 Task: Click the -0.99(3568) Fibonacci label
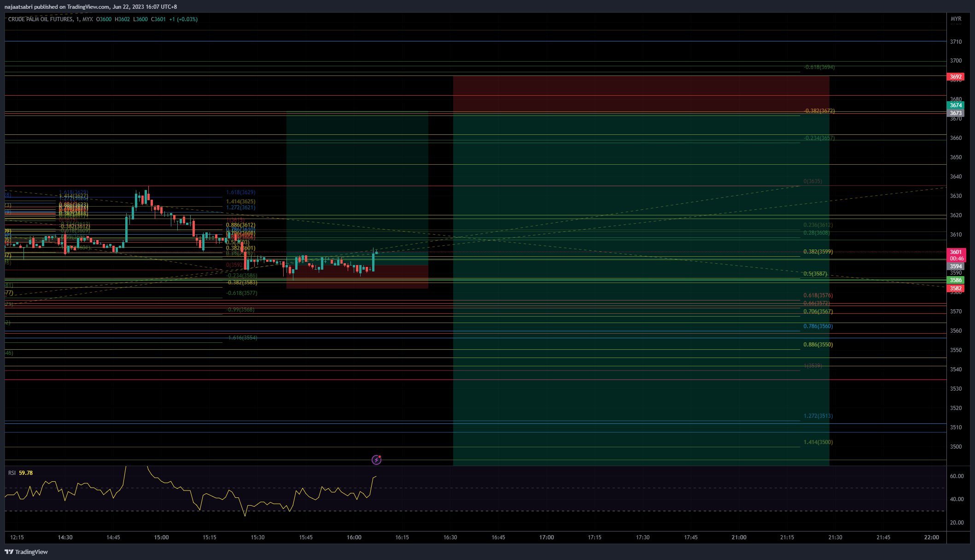point(240,310)
